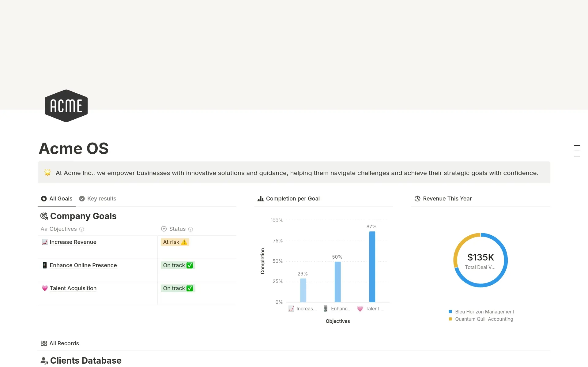Open the Increase Revenue goal page

[73, 242]
